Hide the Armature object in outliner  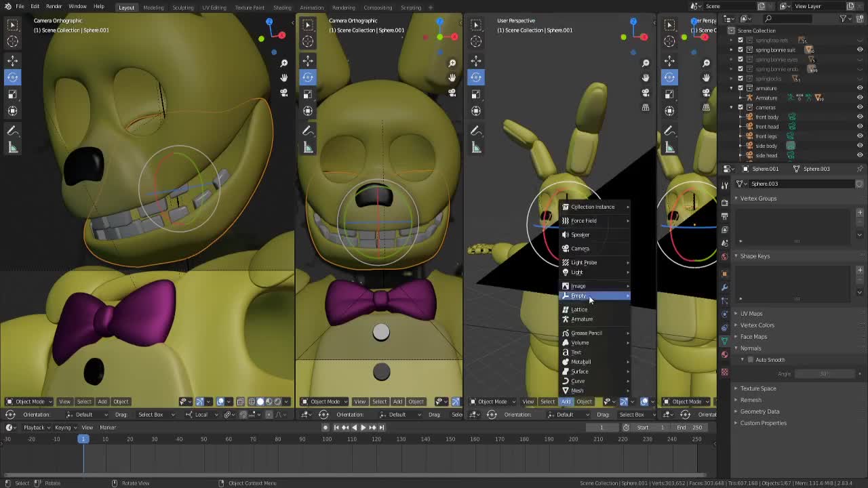[x=860, y=98]
